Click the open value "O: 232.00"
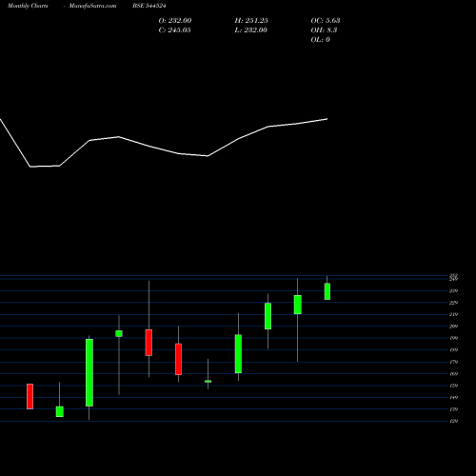Image resolution: width=476 pixels, height=476 pixels. (175, 20)
